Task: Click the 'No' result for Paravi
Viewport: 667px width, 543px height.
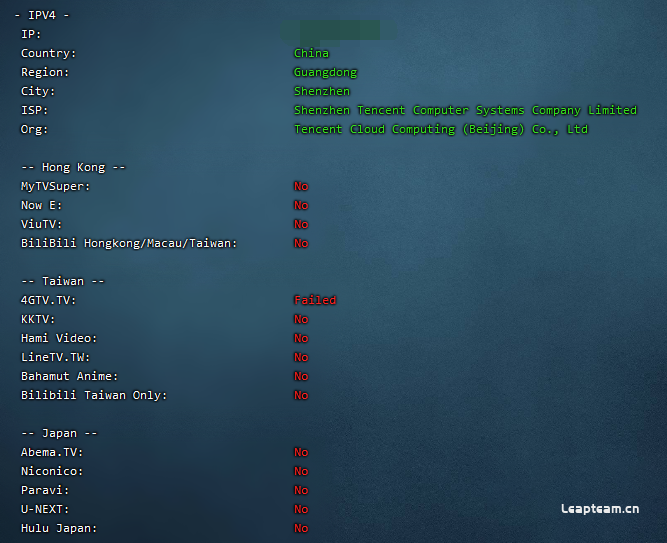Action: (x=301, y=490)
